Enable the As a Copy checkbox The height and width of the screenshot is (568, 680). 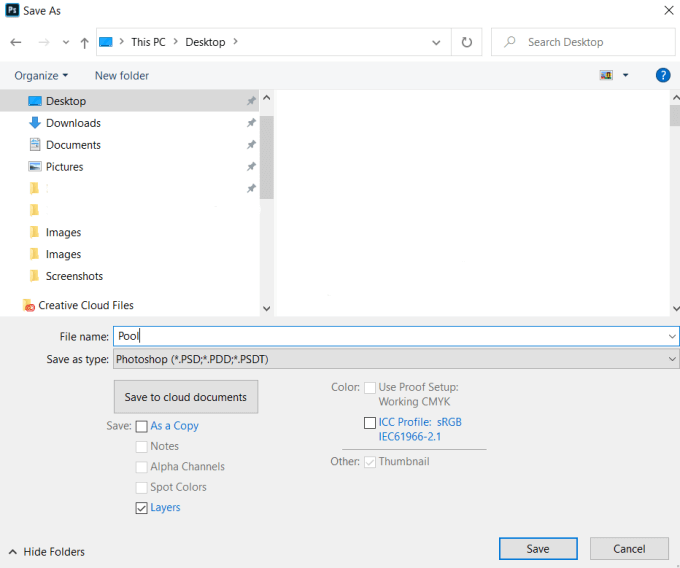141,426
